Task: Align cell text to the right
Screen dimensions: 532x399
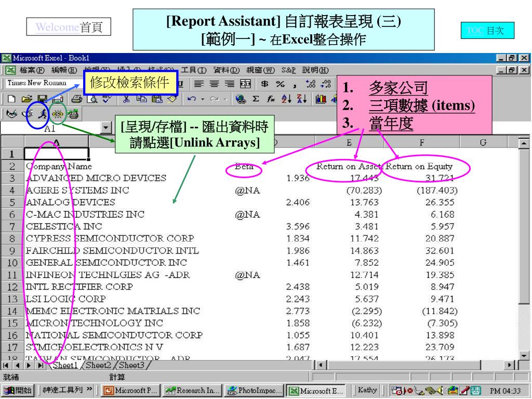Action: (x=229, y=84)
